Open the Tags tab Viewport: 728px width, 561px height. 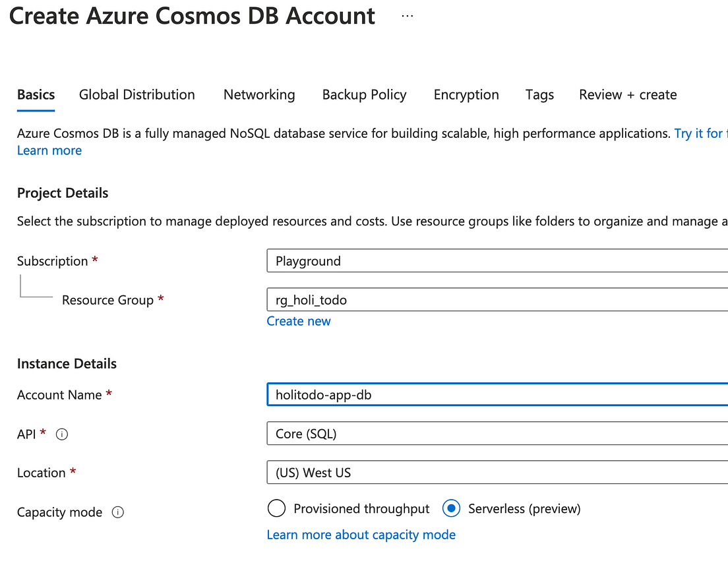click(x=539, y=95)
